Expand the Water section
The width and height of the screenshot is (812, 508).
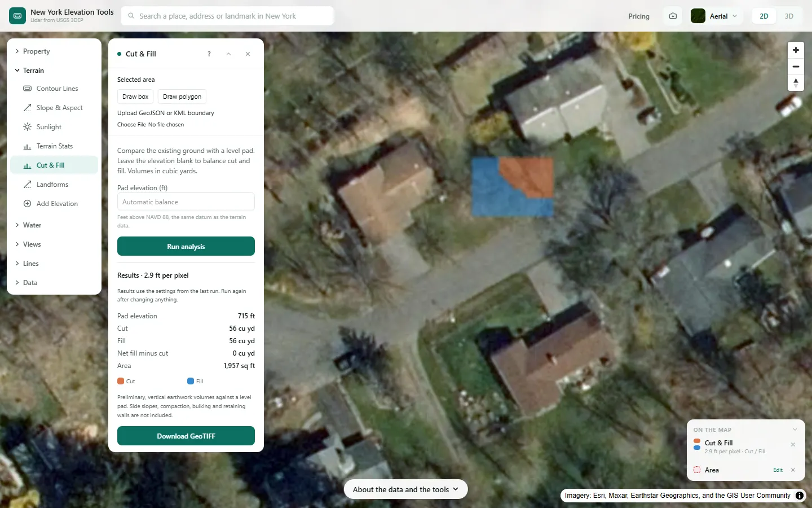(54, 225)
